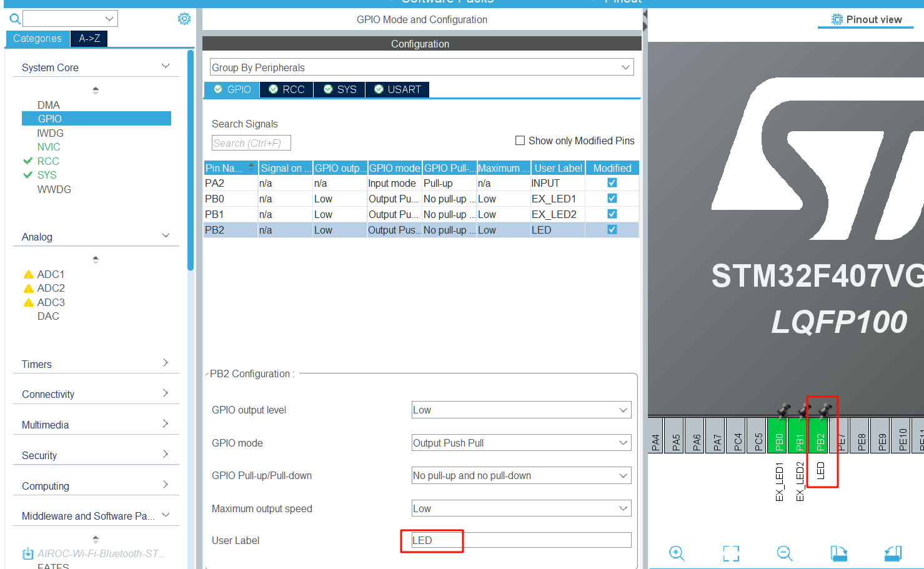Select DMA in System Core list

point(49,105)
